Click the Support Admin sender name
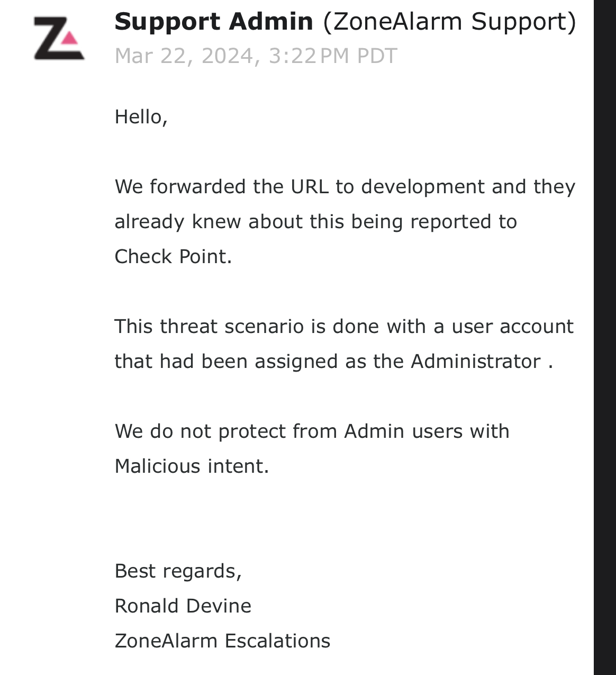Image resolution: width=616 pixels, height=675 pixels. coord(214,22)
